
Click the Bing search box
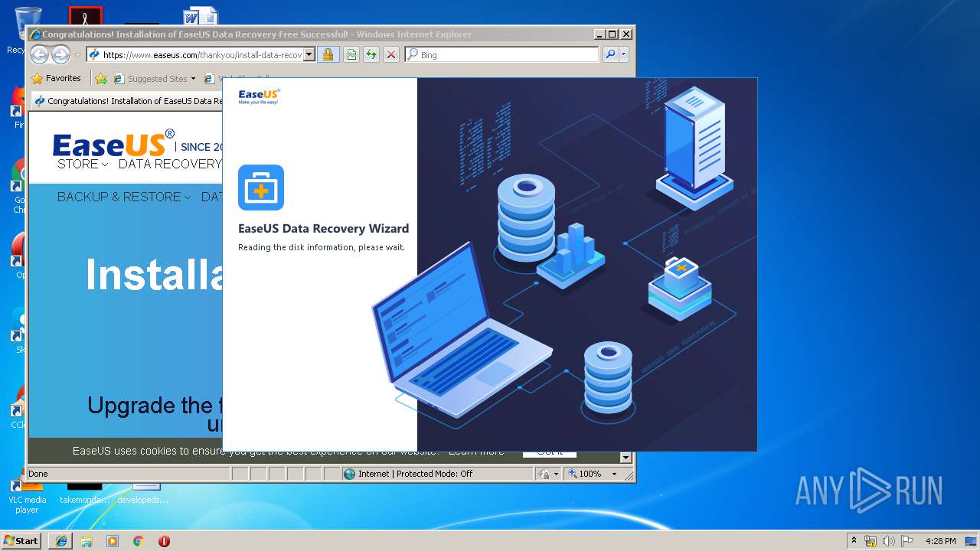pos(501,54)
